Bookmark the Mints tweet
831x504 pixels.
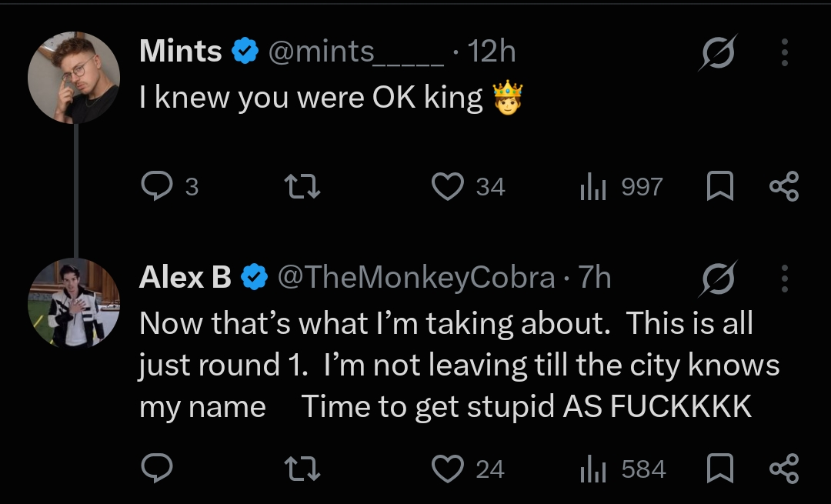tap(720, 186)
